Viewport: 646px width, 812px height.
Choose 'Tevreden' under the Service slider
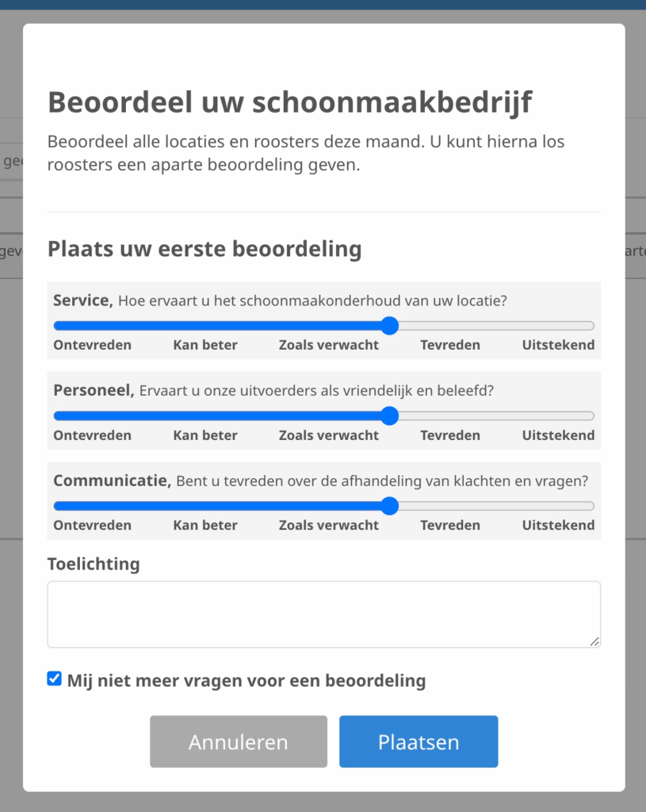click(x=450, y=345)
